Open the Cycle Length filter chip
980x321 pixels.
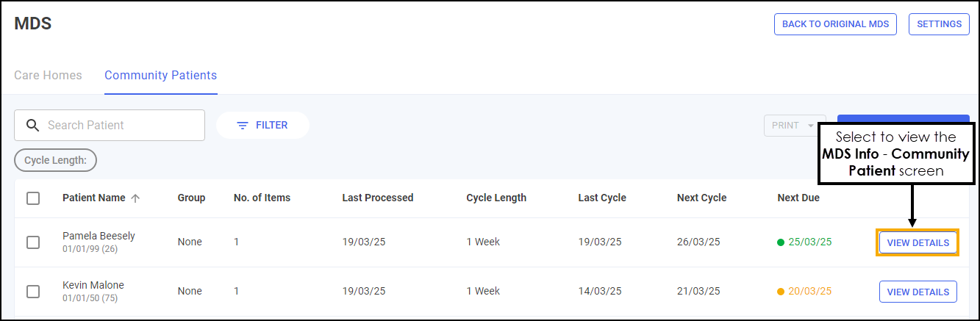pos(55,160)
